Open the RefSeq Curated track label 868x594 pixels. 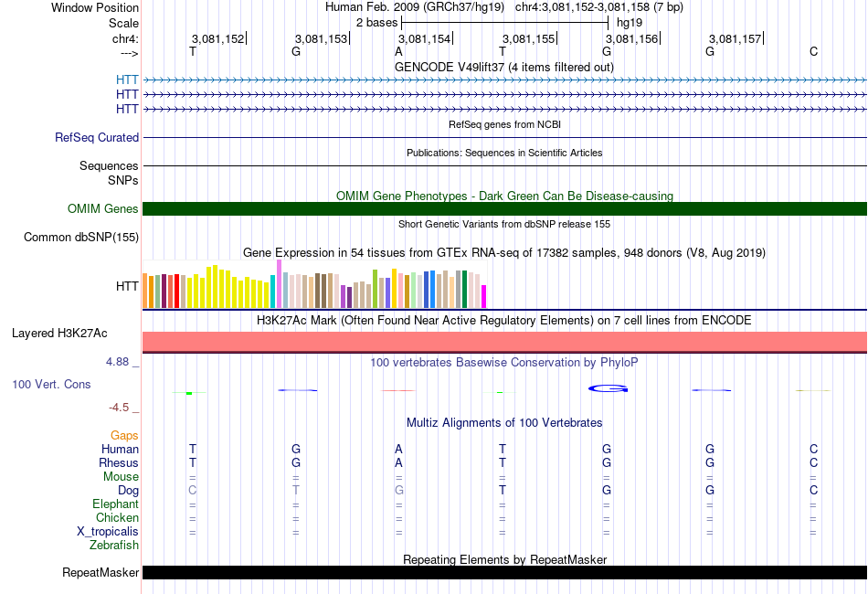tap(96, 137)
